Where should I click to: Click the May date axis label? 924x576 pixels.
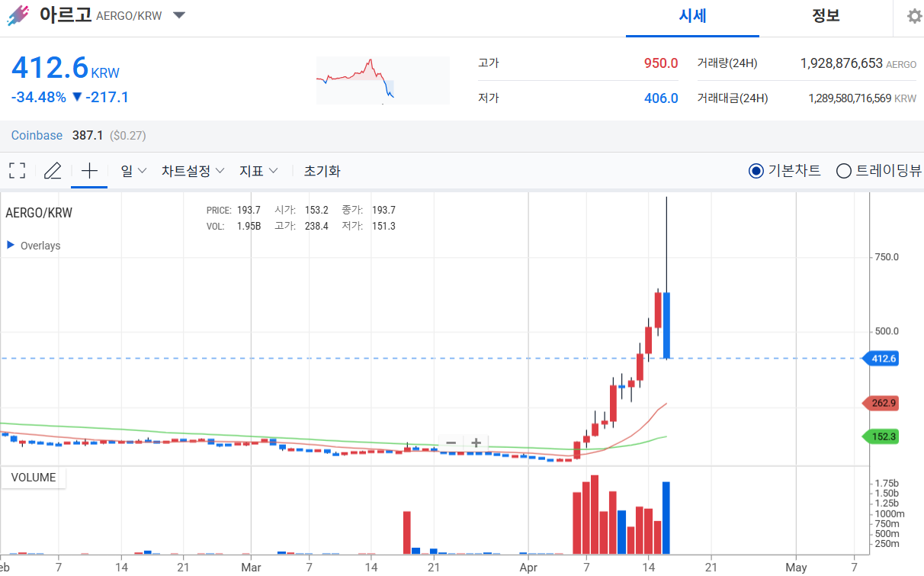tap(796, 568)
